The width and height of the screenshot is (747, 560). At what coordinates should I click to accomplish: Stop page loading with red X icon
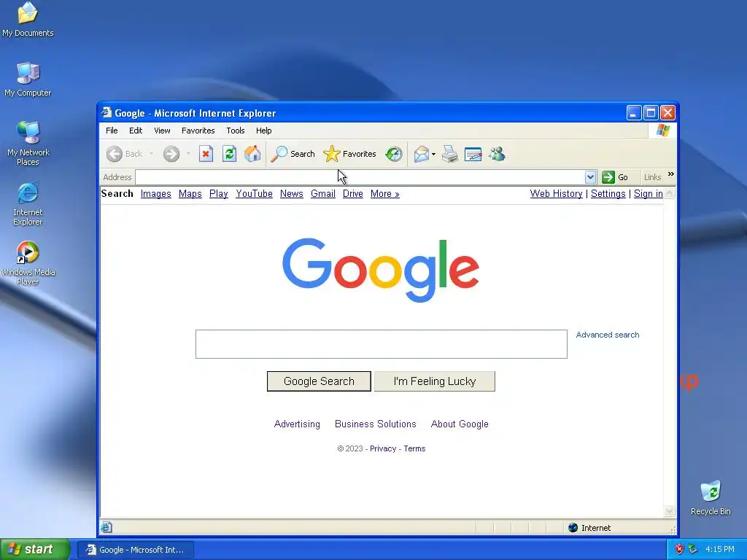206,154
